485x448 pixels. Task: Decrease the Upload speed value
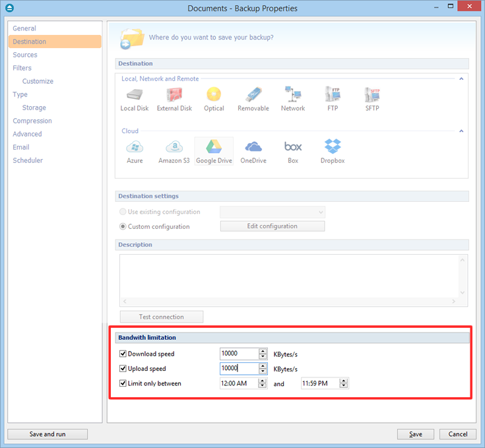coord(263,371)
